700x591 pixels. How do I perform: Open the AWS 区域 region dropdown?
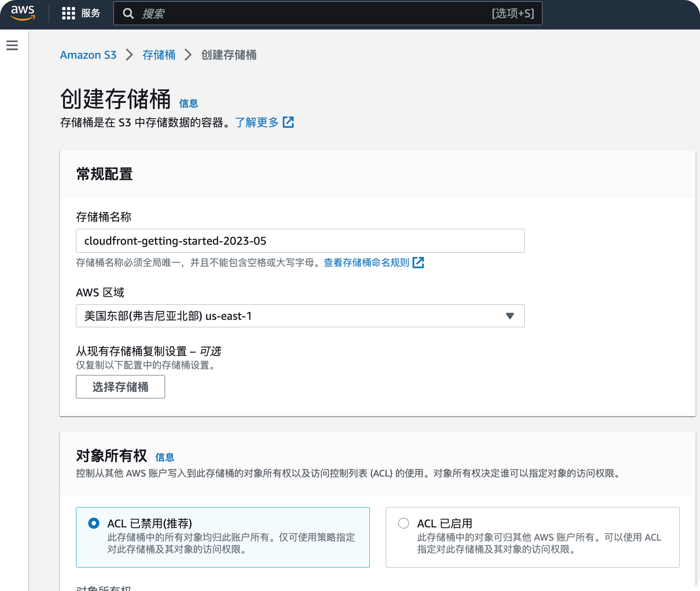[300, 316]
